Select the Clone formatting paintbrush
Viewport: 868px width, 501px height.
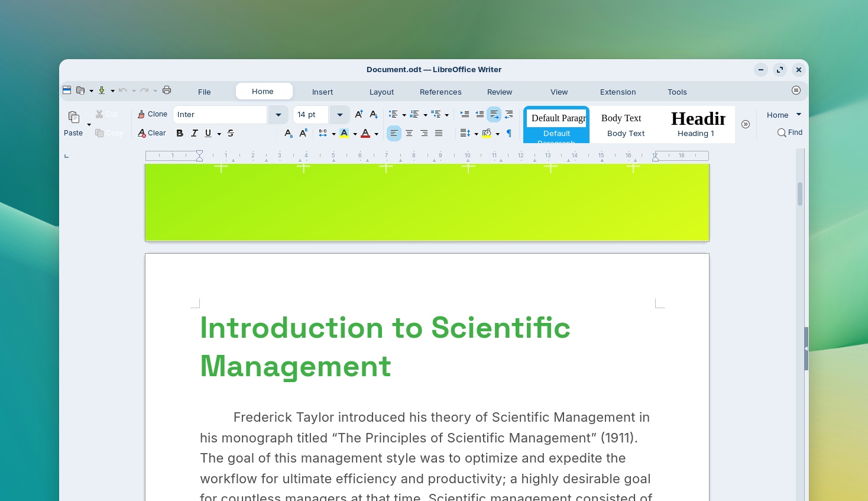pyautogui.click(x=152, y=114)
